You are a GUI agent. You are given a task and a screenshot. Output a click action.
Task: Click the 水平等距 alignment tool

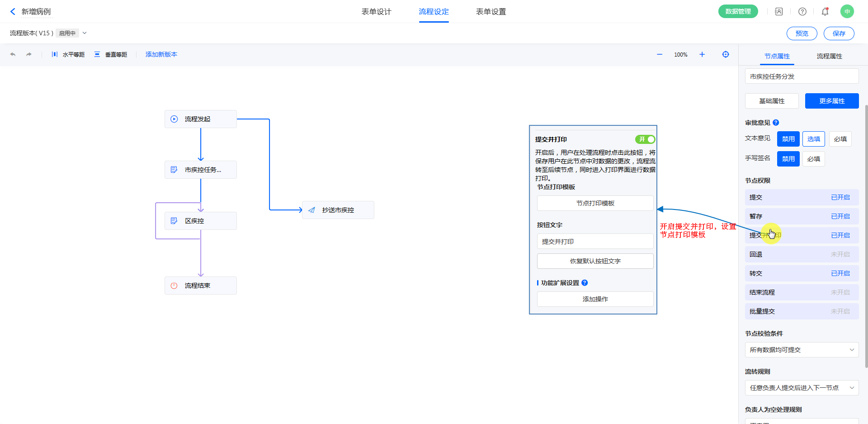coord(68,54)
